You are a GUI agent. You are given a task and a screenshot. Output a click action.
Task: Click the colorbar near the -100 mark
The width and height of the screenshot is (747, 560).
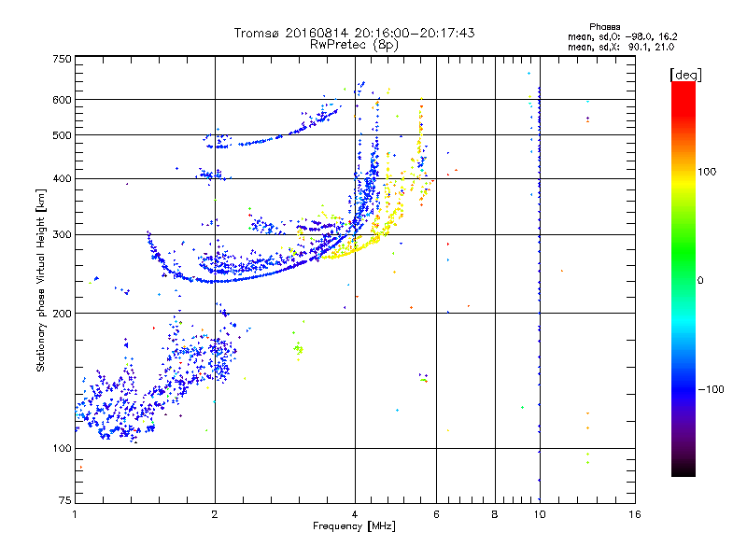(x=684, y=389)
